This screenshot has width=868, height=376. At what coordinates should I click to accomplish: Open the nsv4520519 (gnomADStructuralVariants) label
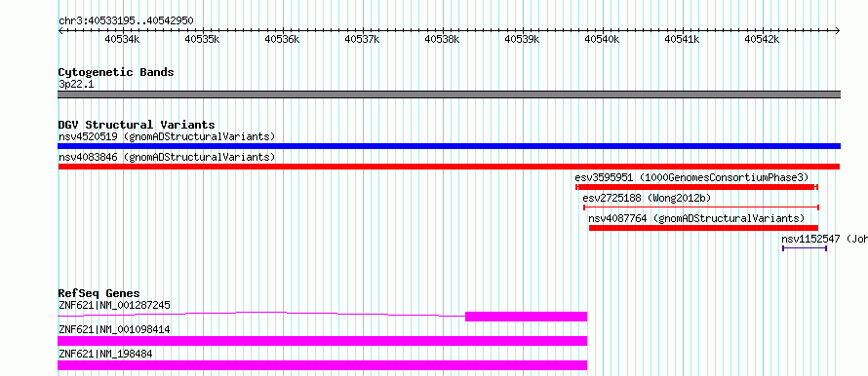tap(167, 136)
